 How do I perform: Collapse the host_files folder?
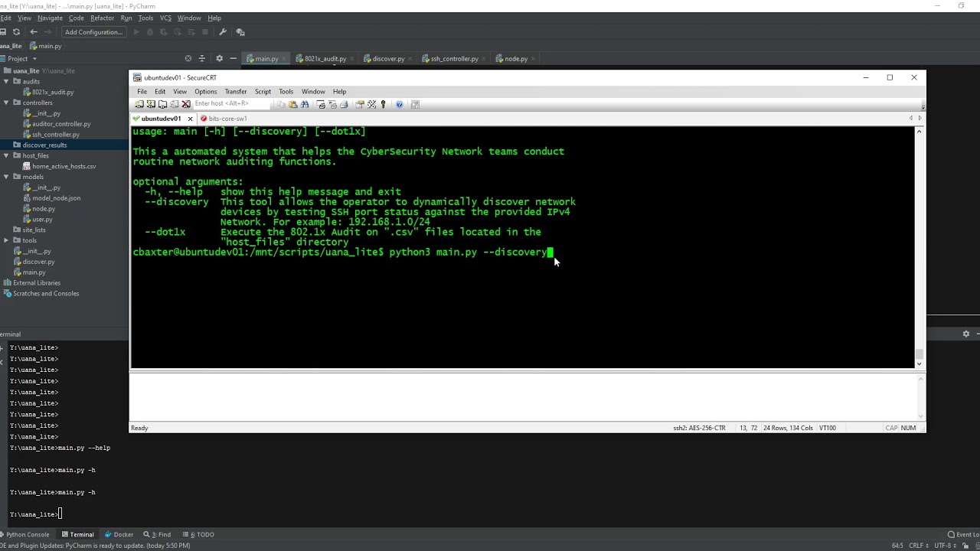(7, 155)
